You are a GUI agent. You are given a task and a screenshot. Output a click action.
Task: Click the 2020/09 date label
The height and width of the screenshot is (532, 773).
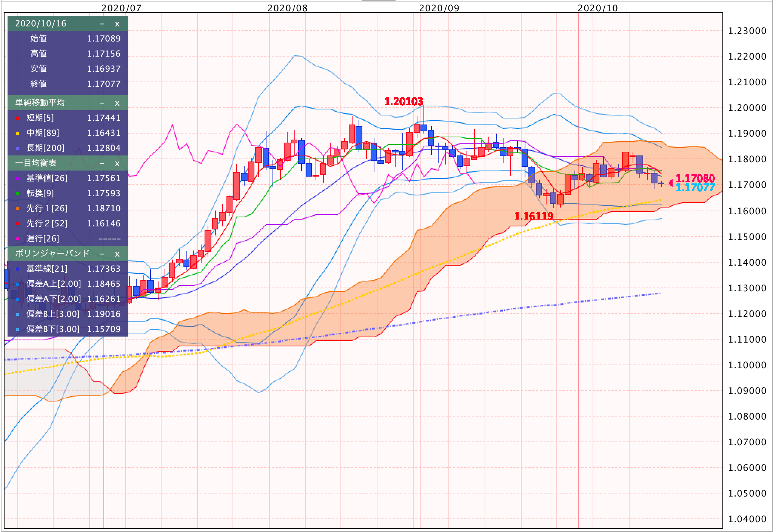439,8
